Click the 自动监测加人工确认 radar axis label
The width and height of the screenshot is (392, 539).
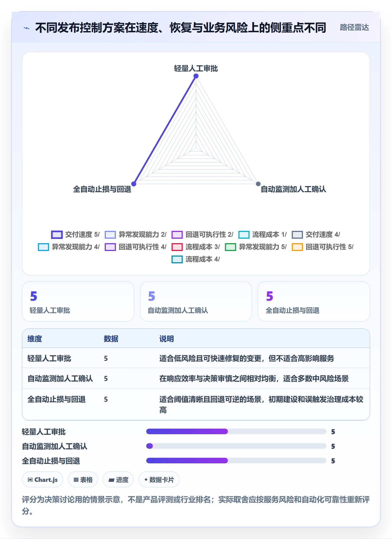(x=293, y=189)
